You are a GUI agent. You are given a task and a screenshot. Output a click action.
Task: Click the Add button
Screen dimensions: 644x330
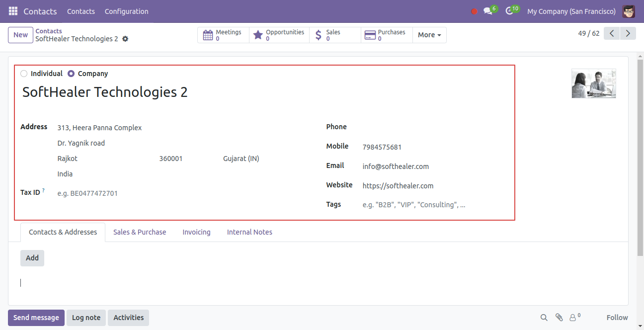[x=32, y=258]
